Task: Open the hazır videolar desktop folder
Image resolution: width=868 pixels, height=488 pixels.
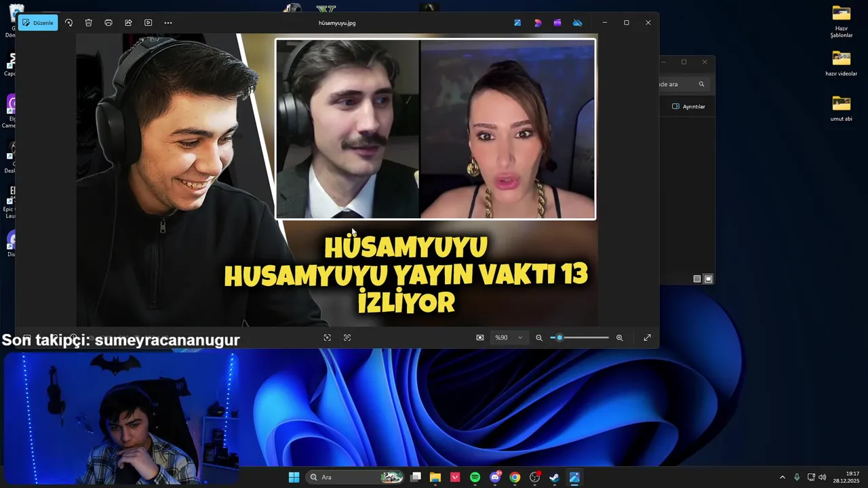Action: click(x=841, y=64)
